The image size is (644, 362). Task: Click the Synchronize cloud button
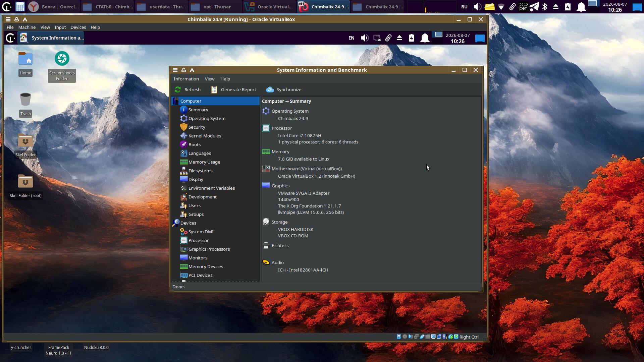coord(284,89)
